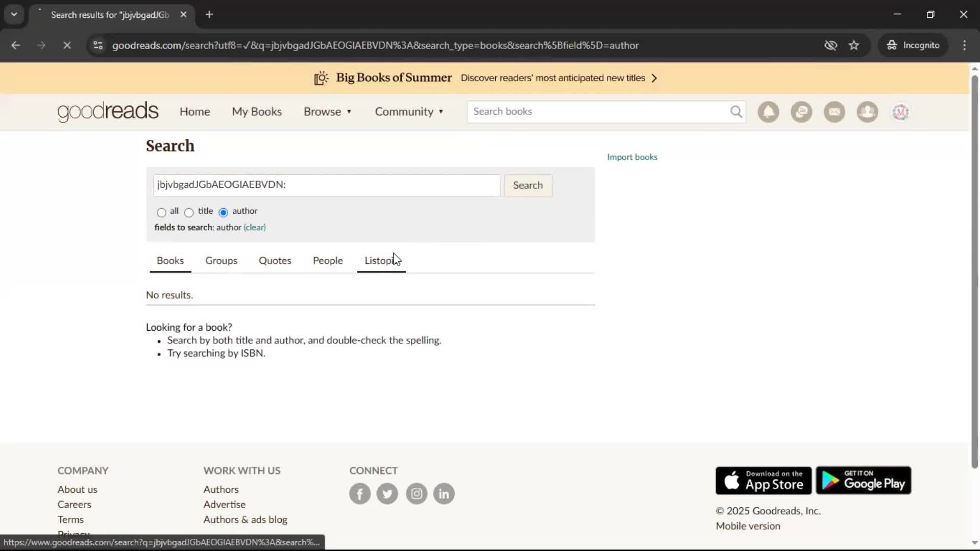
Task: Open the notifications bell icon
Action: click(x=768, y=112)
